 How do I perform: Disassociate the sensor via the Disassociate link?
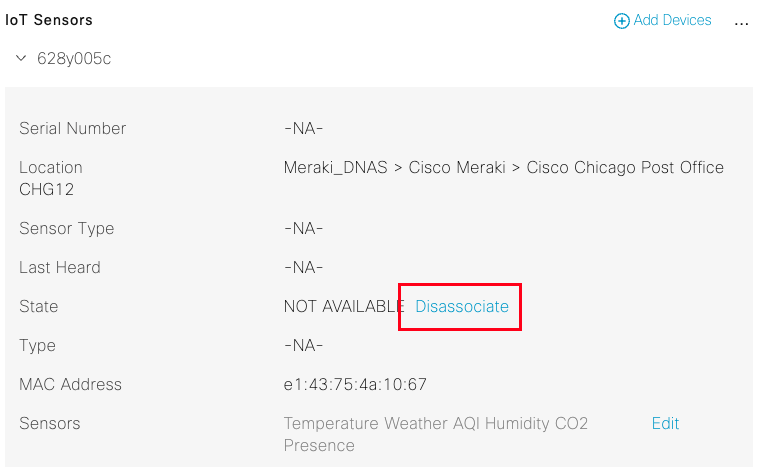pyautogui.click(x=462, y=307)
